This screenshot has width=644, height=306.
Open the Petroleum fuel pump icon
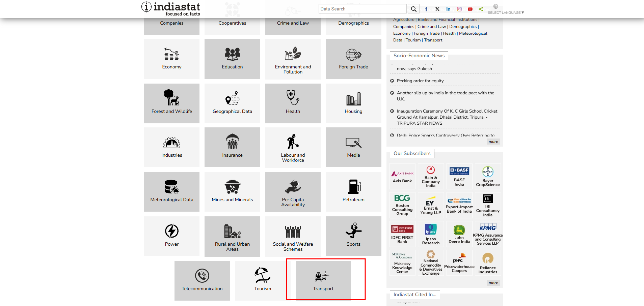tap(354, 186)
